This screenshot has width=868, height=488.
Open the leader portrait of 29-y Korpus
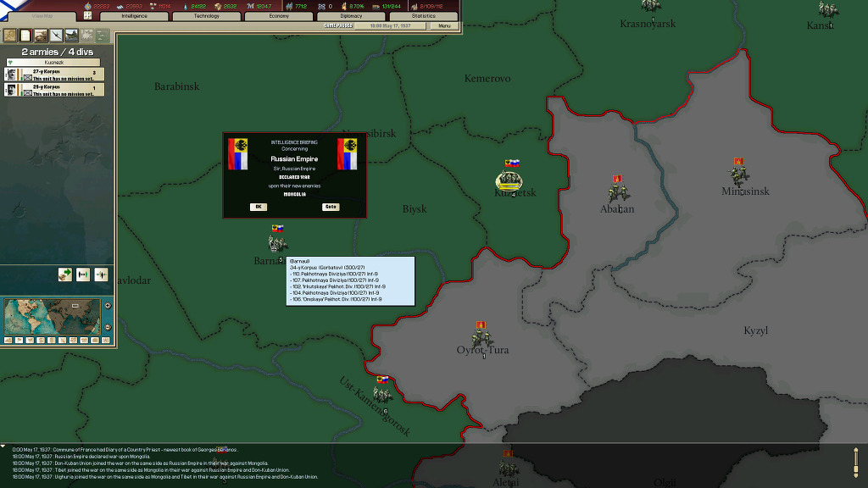[11, 90]
